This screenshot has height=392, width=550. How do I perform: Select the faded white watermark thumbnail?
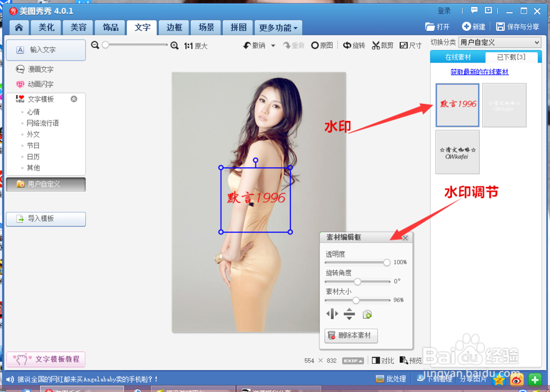504,105
